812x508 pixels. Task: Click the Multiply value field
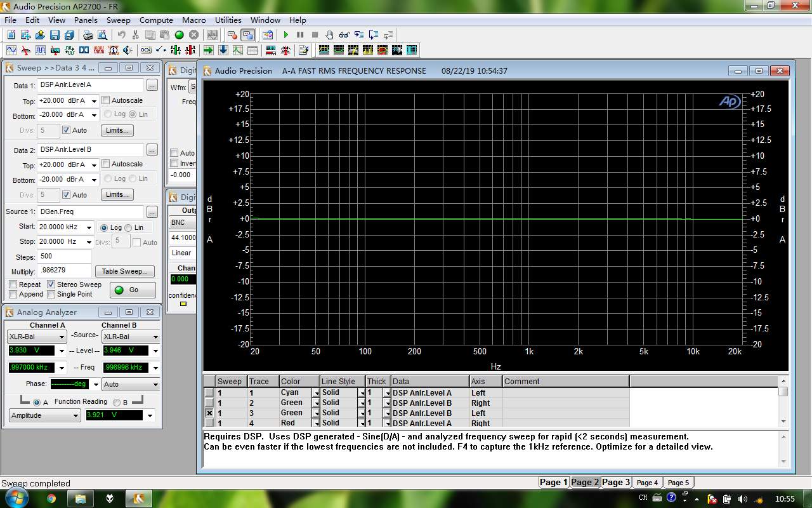point(64,271)
